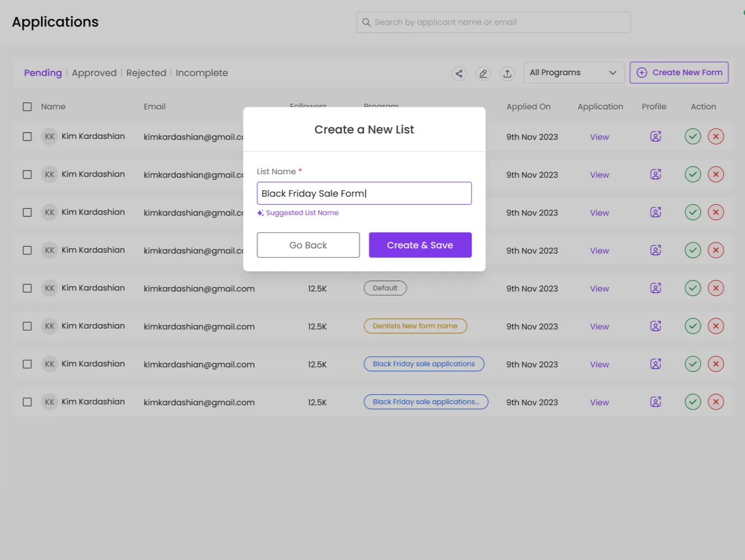Click the Go Back button
745x560 pixels.
click(x=308, y=245)
